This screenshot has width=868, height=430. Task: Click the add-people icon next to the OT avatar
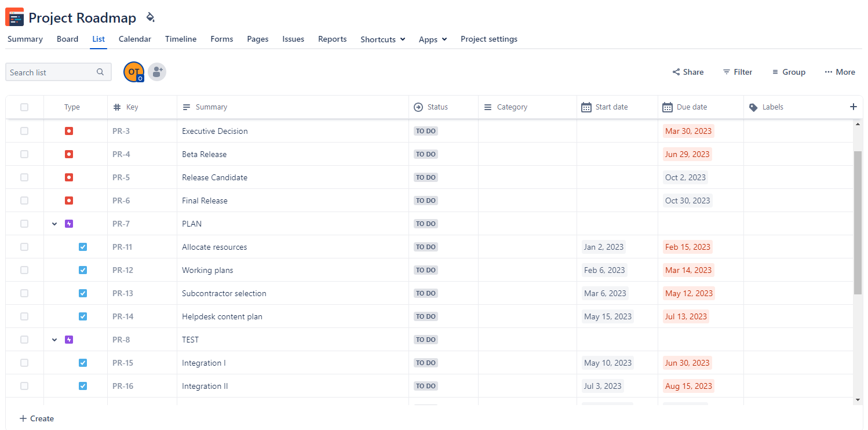click(x=157, y=71)
